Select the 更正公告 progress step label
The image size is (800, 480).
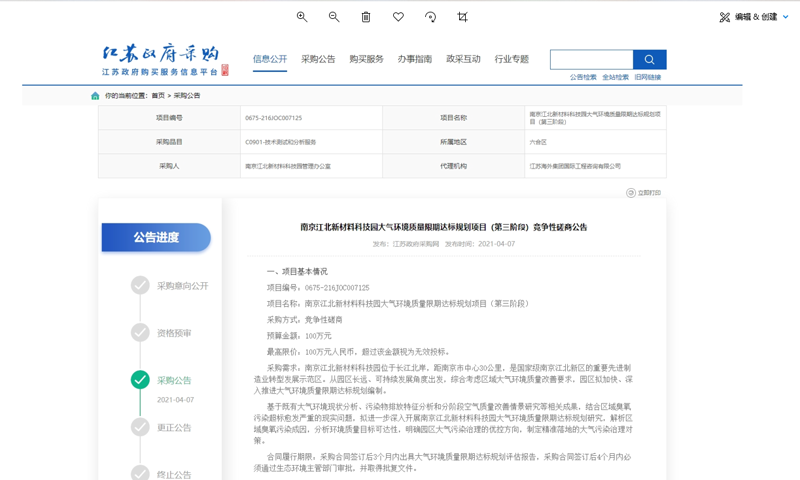point(174,427)
